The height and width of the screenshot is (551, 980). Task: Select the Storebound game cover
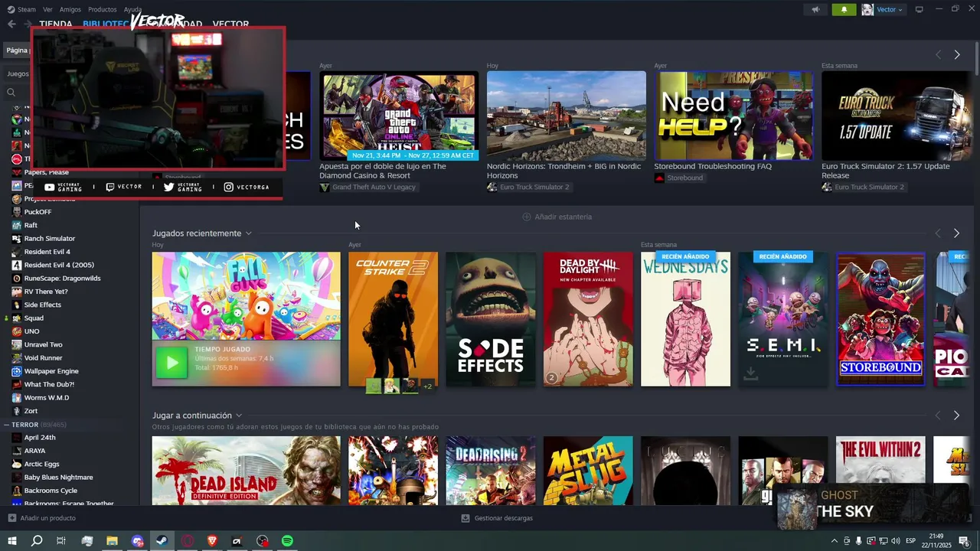[x=880, y=319]
